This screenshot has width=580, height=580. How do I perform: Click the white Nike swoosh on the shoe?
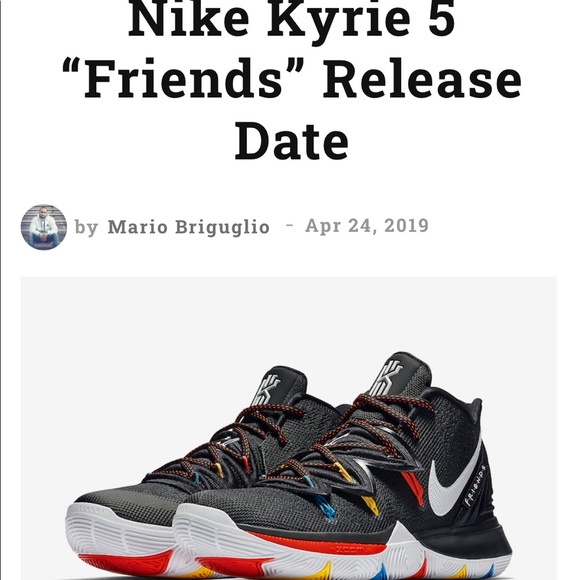pyautogui.click(x=454, y=481)
